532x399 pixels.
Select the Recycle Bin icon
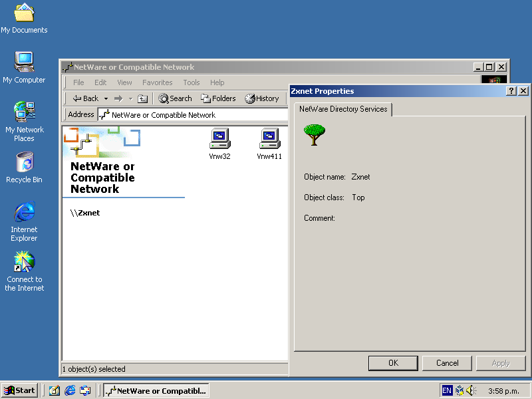click(25, 168)
